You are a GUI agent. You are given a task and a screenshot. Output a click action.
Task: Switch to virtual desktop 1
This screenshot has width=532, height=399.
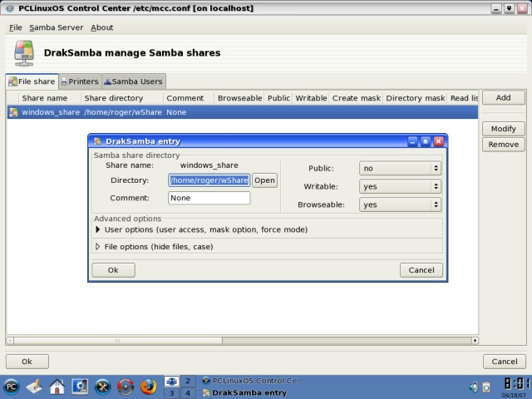pyautogui.click(x=172, y=381)
